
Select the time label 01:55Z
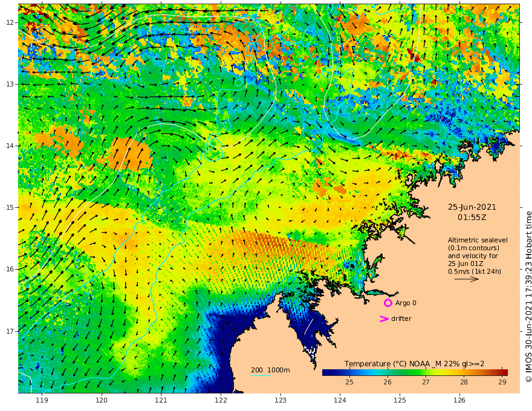pos(472,218)
